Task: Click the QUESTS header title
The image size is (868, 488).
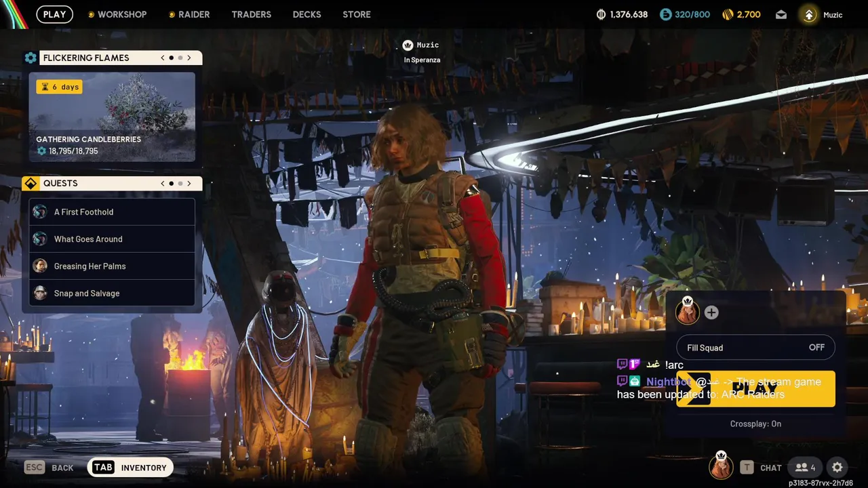Action: [x=60, y=183]
